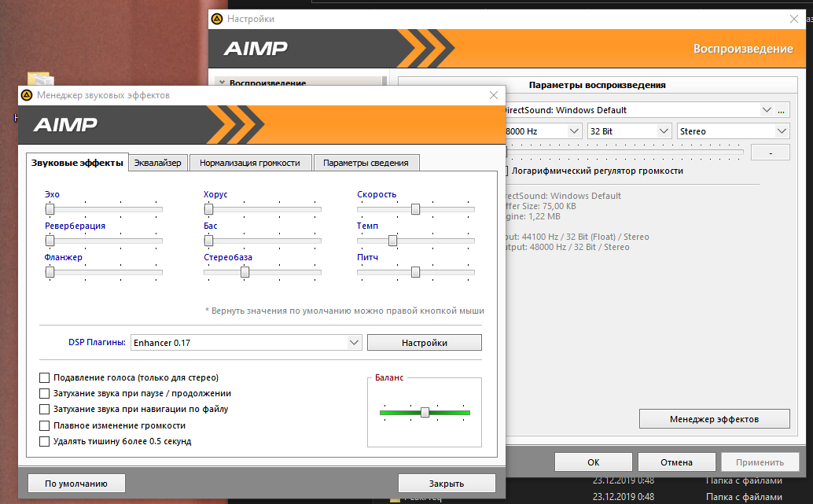
Task: Click the Применить button
Action: click(x=760, y=462)
